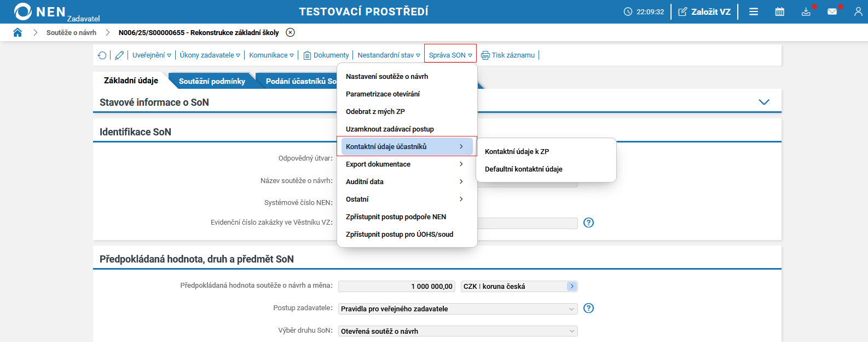Open the messages envelope icon

point(832,12)
